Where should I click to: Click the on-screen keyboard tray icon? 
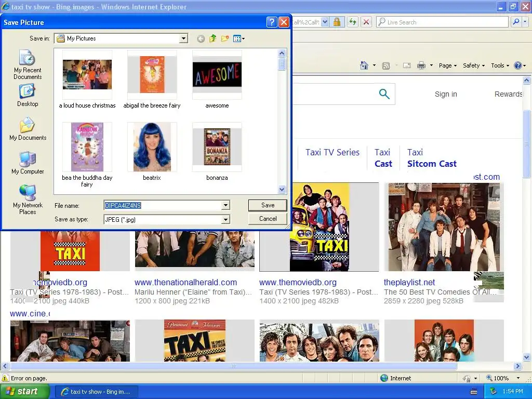tap(474, 392)
